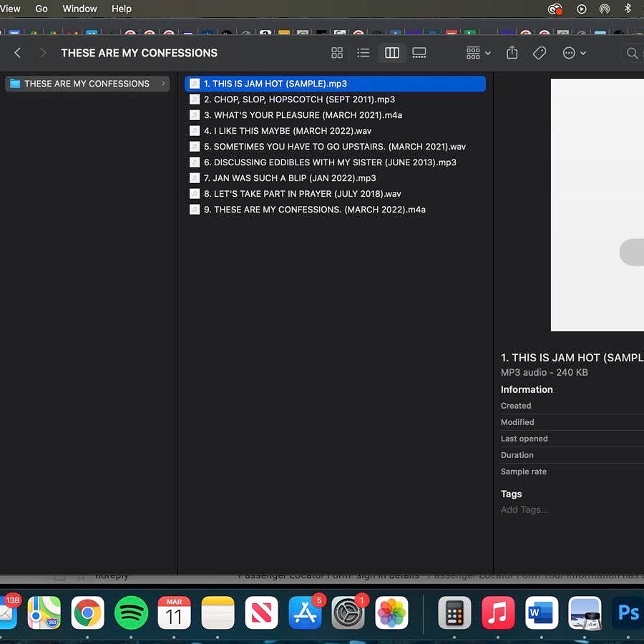
Task: Click the audio file preview thumbnail
Action: tap(597, 205)
